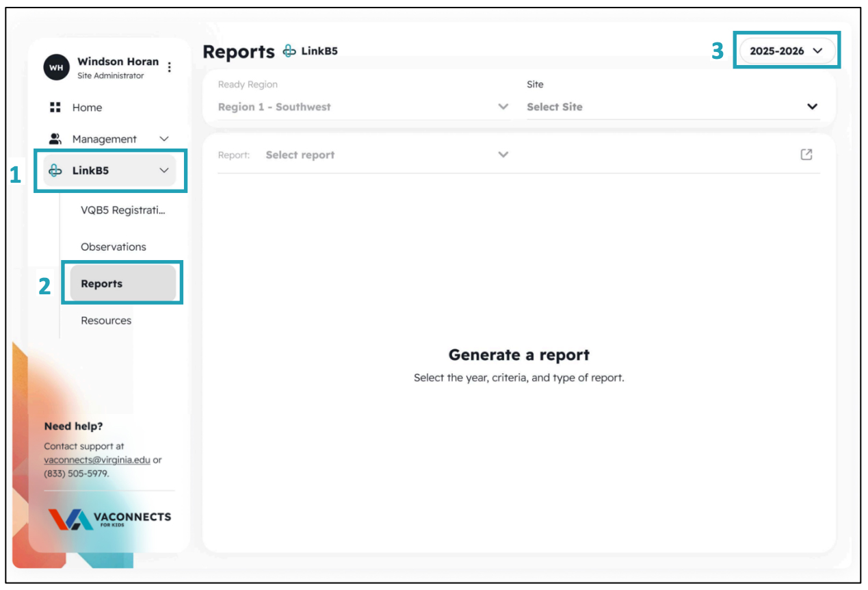This screenshot has width=868, height=590.
Task: Open the Resources submenu item
Action: 106,320
